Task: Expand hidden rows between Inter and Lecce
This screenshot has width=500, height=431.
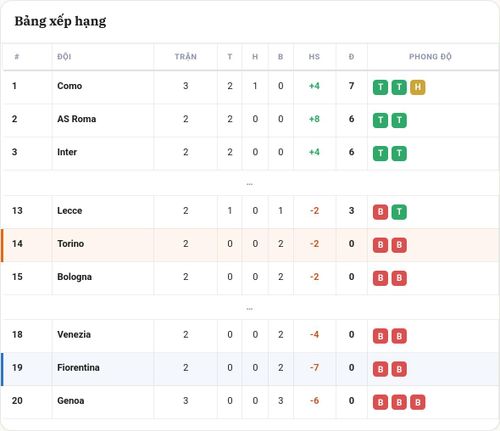Action: click(x=249, y=184)
